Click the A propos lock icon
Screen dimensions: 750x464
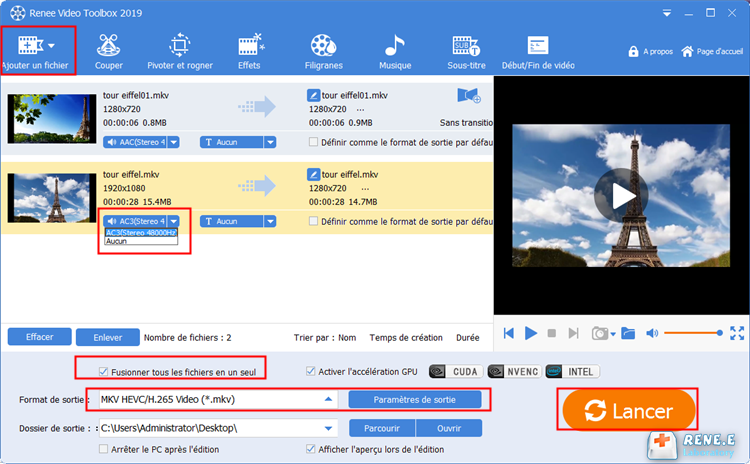633,51
